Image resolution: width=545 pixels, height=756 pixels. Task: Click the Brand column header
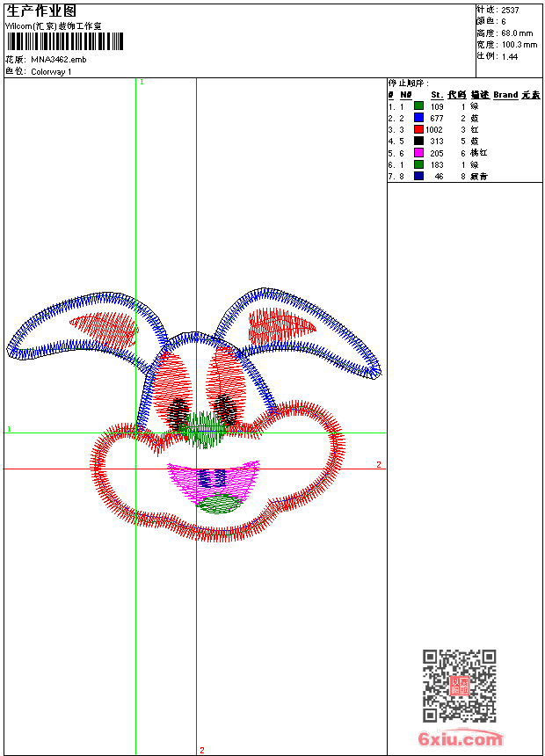pyautogui.click(x=505, y=95)
